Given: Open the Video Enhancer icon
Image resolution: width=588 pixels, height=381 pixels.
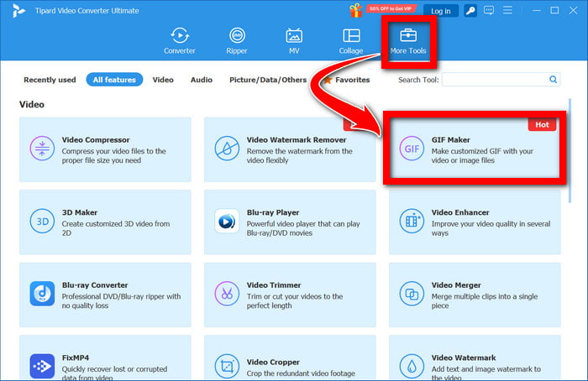Looking at the screenshot, I should point(412,221).
